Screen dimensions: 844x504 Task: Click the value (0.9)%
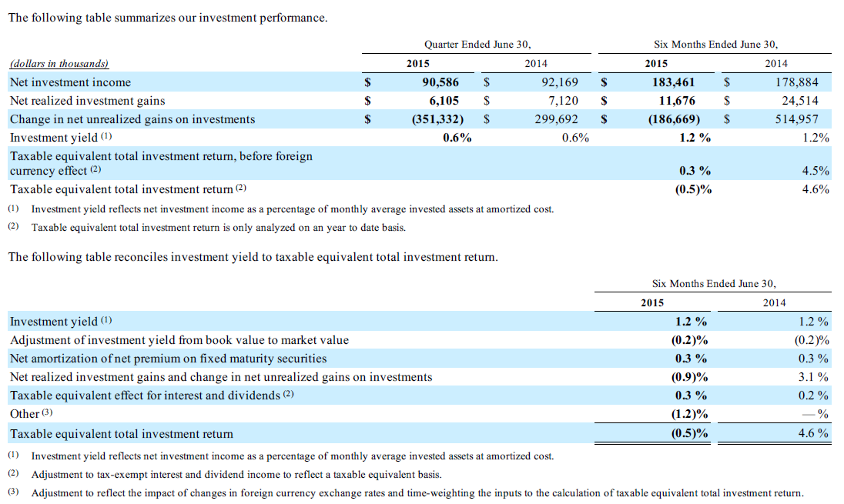pyautogui.click(x=689, y=377)
